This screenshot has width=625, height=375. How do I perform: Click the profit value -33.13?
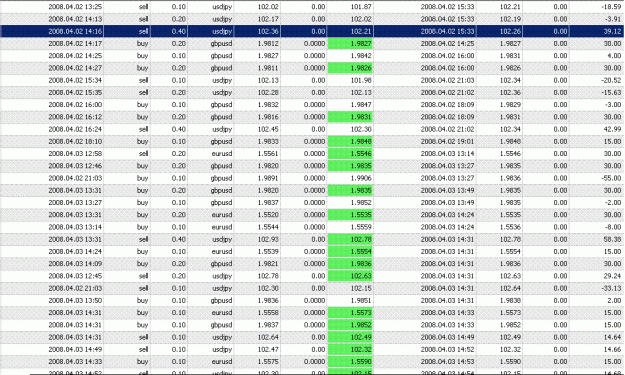[611, 288]
